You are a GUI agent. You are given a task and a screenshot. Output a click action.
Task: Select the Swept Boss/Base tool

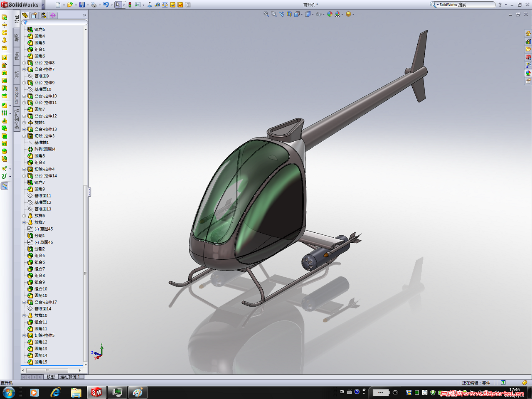click(x=4, y=32)
